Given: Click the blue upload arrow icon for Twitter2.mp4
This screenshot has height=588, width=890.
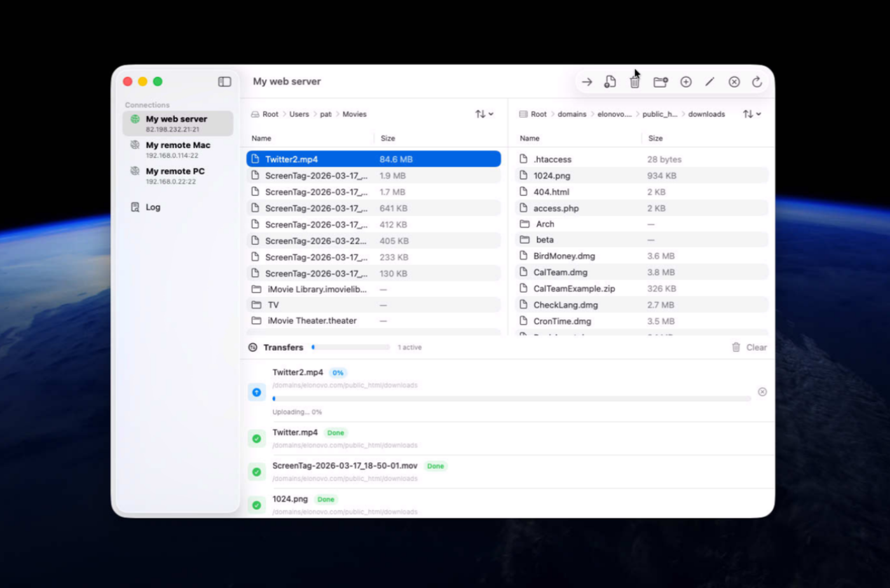Looking at the screenshot, I should (x=257, y=392).
